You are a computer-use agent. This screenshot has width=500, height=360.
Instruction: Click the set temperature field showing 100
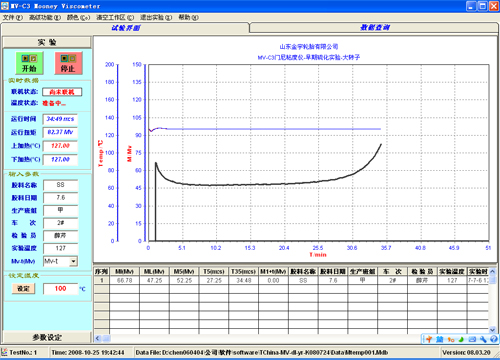61,289
